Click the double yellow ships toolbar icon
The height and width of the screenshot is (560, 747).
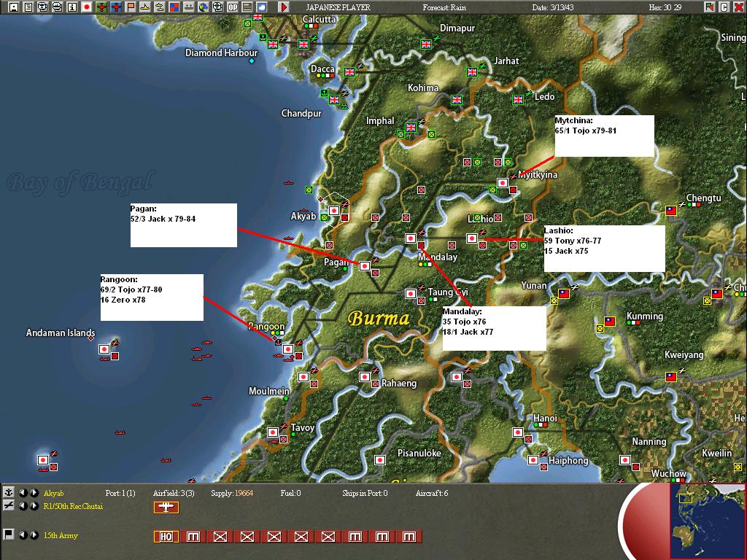160,7
